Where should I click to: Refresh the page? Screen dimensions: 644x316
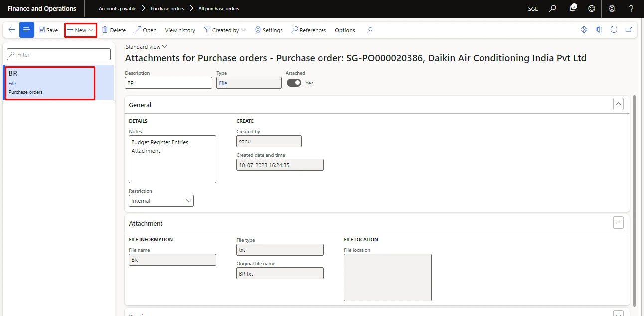(x=614, y=30)
